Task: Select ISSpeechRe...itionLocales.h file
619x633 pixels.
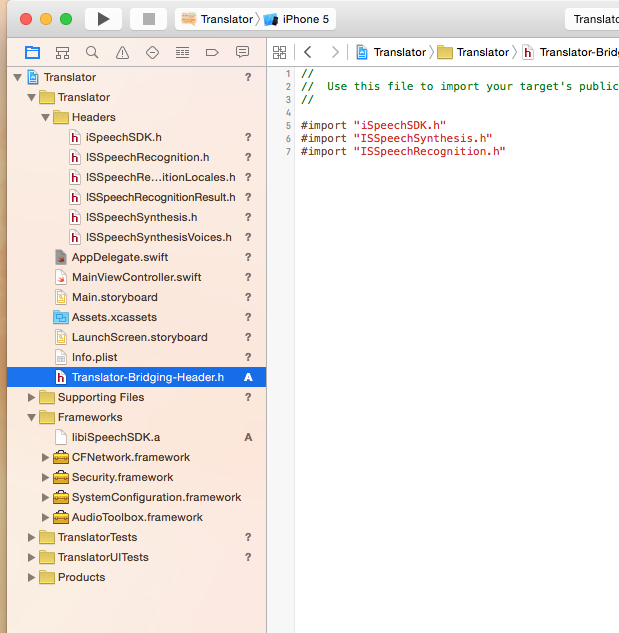Action: pyautogui.click(x=136, y=177)
